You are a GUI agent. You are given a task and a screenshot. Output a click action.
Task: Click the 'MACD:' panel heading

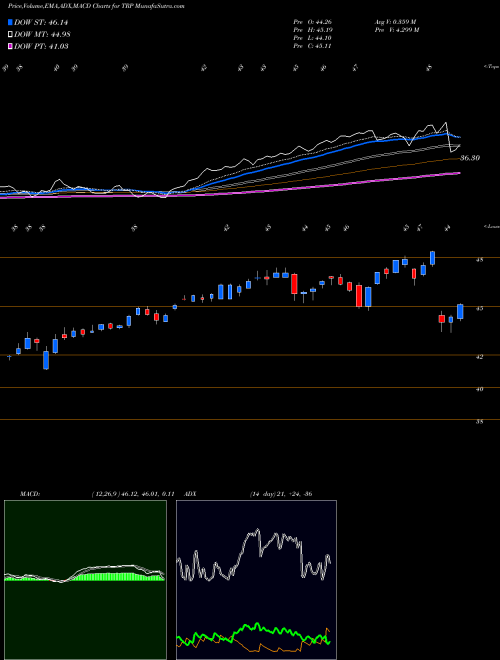29,494
